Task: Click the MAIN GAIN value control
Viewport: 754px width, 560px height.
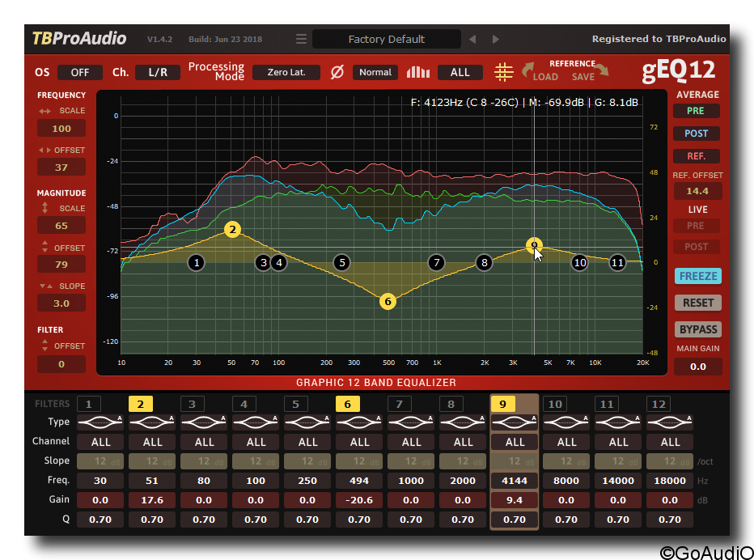Action: [697, 366]
